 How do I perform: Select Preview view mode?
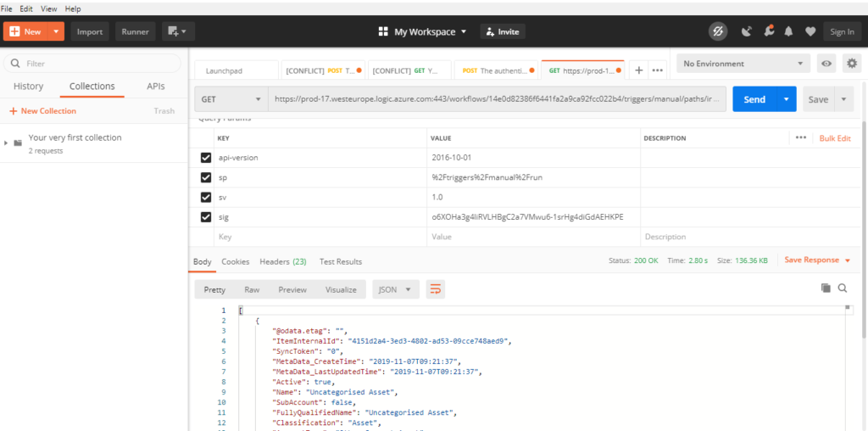(x=292, y=289)
